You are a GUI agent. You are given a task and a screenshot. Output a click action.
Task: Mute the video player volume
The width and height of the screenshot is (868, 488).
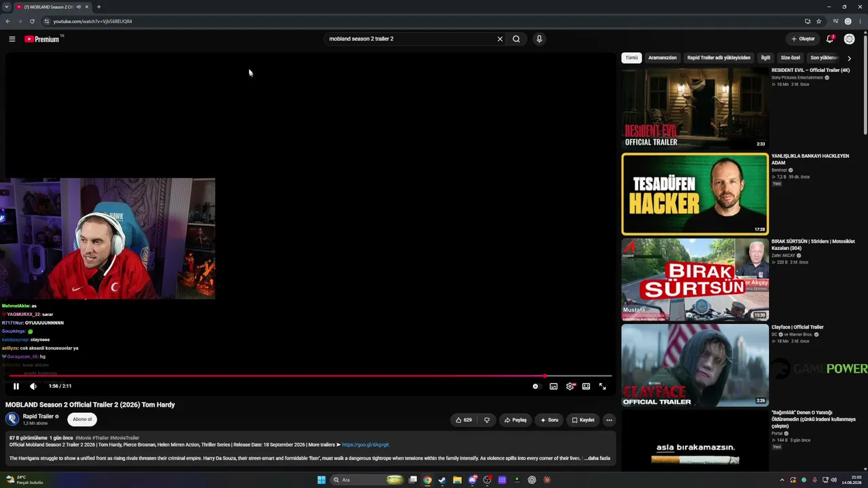click(33, 386)
